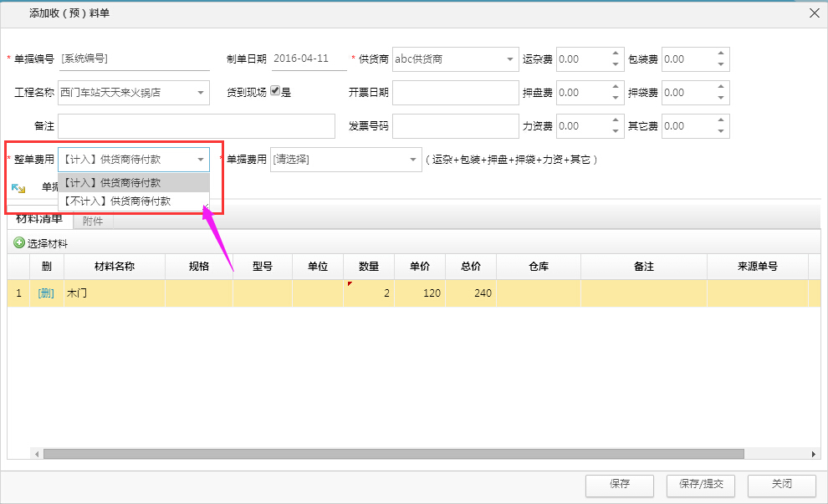Expand the 单据费用 dropdown
The height and width of the screenshot is (504, 828).
[x=413, y=160]
